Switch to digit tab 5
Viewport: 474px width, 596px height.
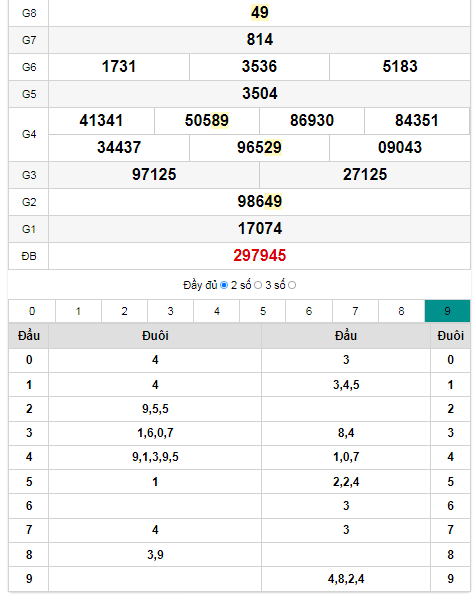tap(263, 311)
